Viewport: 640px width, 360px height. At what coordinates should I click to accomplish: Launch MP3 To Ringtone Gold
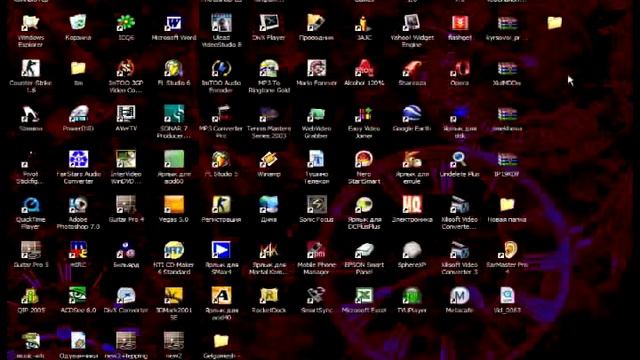[269, 69]
